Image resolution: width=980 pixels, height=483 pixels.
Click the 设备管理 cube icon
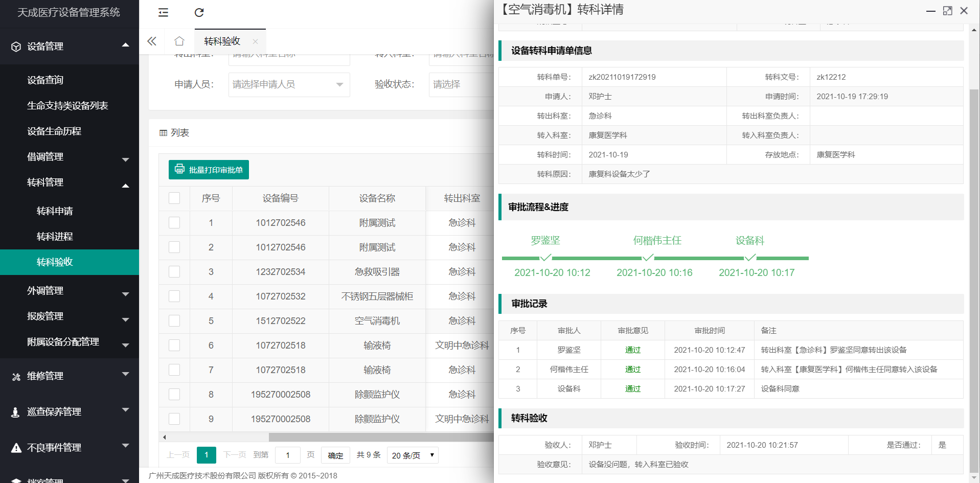pyautogui.click(x=16, y=47)
